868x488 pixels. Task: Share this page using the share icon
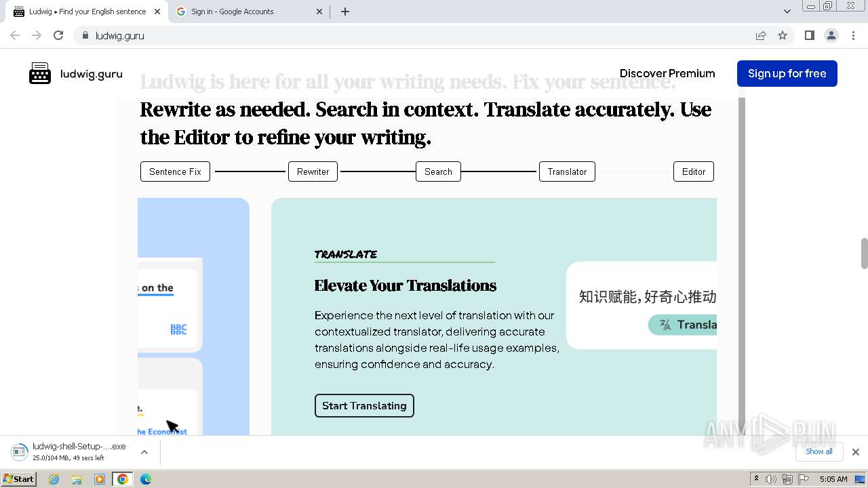coord(761,35)
